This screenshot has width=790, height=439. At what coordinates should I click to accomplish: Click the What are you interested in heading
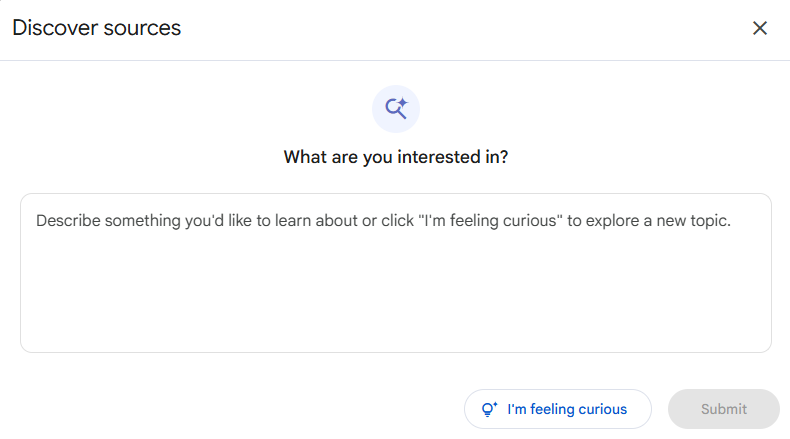click(x=396, y=157)
